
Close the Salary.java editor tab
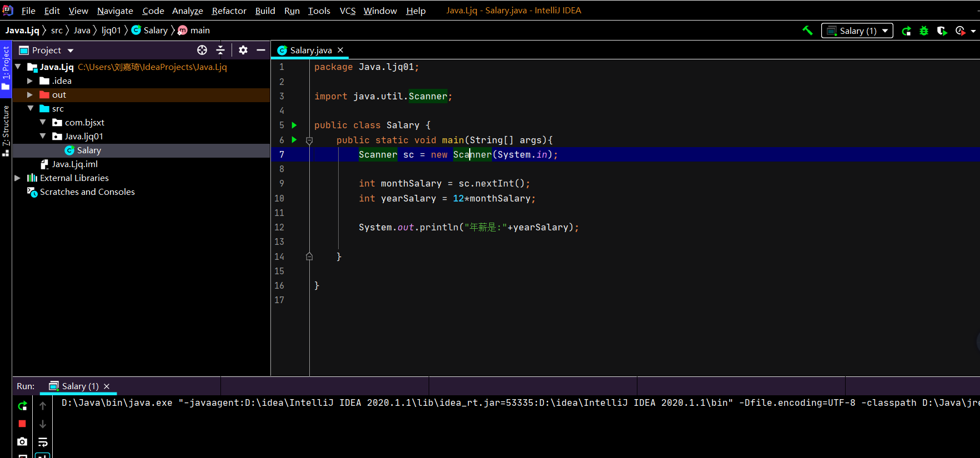(340, 50)
